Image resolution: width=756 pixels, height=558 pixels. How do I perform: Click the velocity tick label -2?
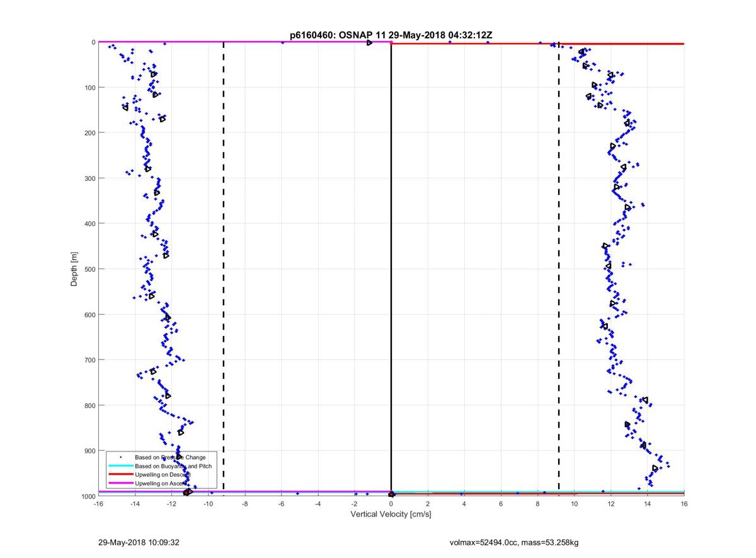coord(354,504)
